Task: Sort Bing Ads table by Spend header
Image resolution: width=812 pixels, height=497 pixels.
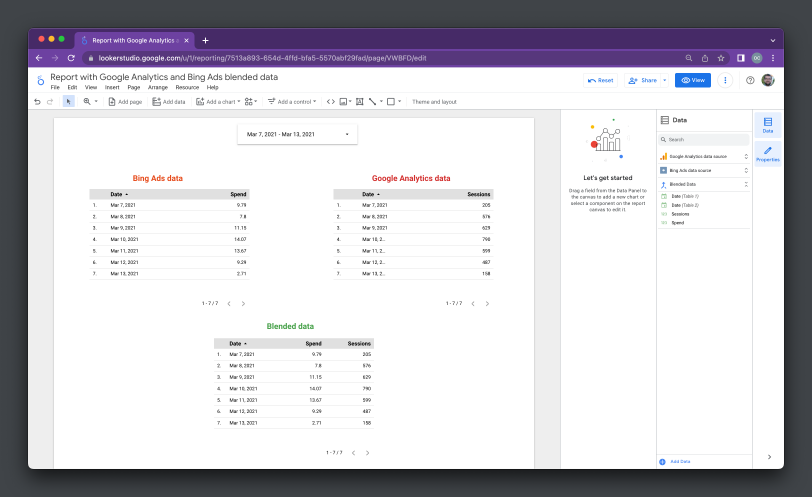Action: pyautogui.click(x=238, y=194)
